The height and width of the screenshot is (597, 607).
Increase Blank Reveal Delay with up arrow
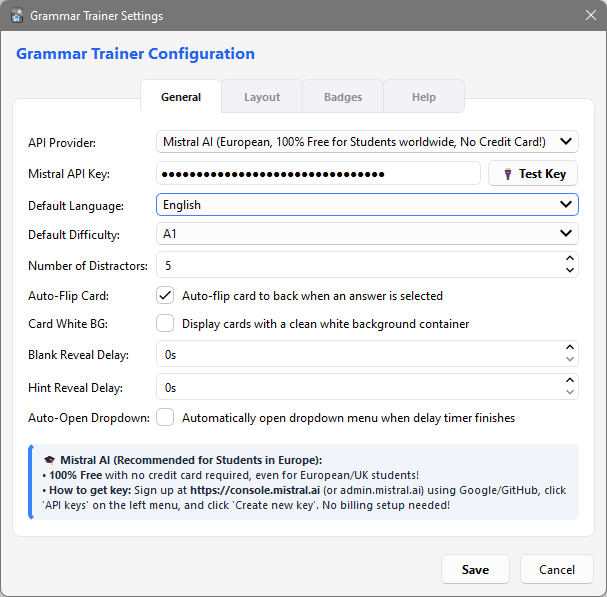tap(569, 348)
